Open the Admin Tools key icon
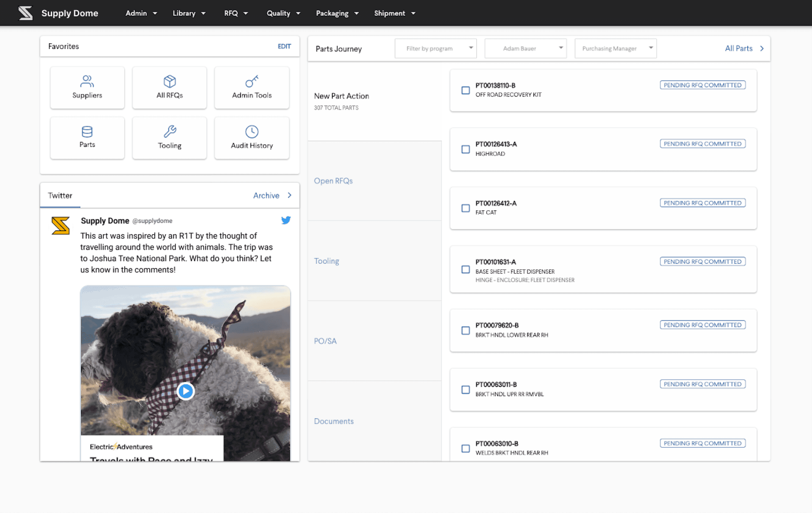Viewport: 812px width, 513px height. [252, 81]
